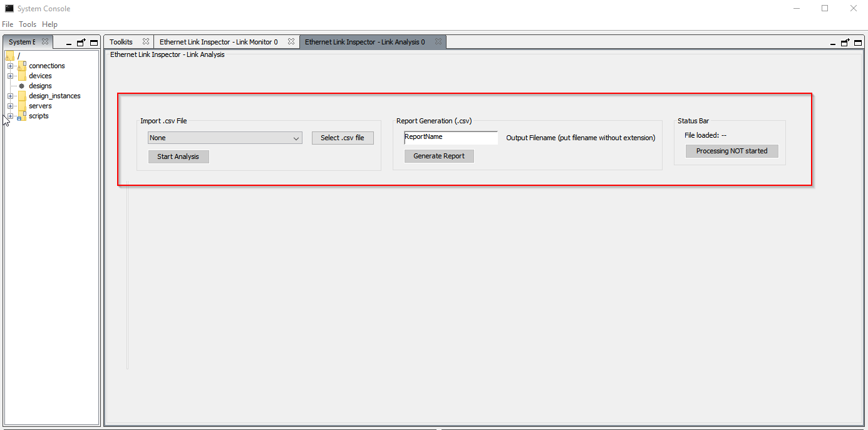This screenshot has width=868, height=430.
Task: Select the connections tree item
Action: (47, 66)
